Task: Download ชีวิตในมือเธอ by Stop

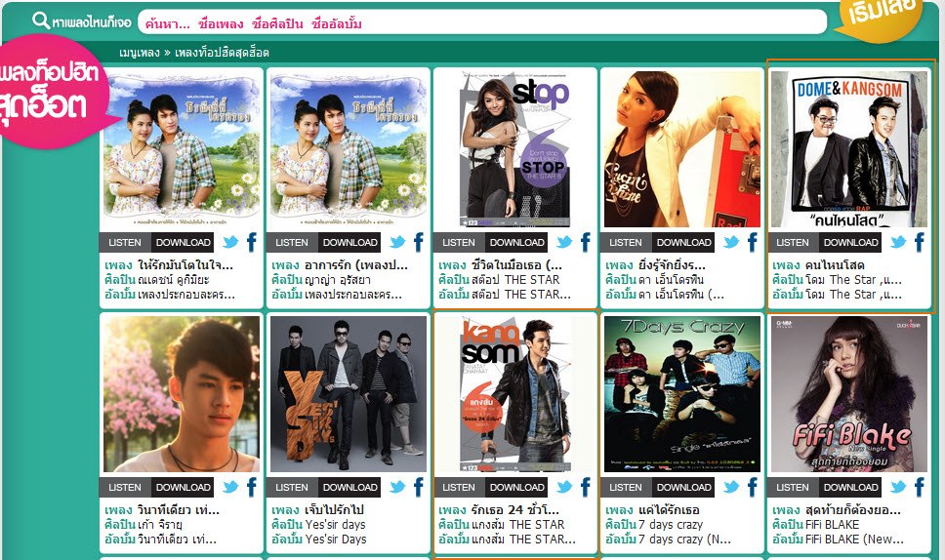Action: pos(516,243)
